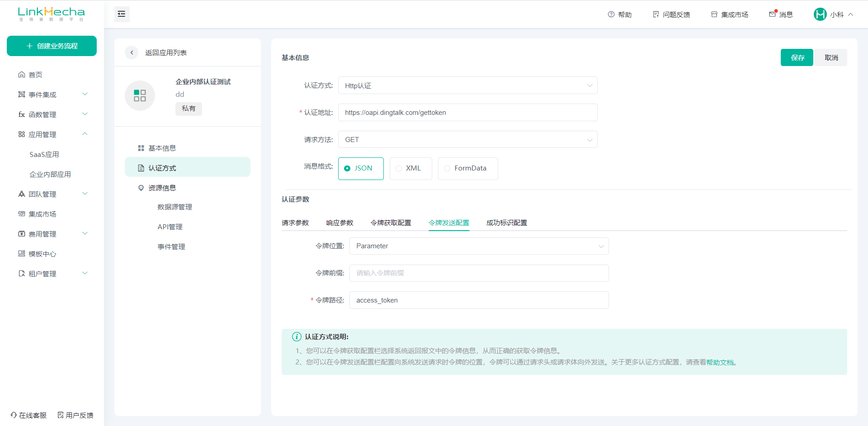Viewport: 868px width, 426px height.
Task: Click the 私有 tag
Action: pos(189,109)
